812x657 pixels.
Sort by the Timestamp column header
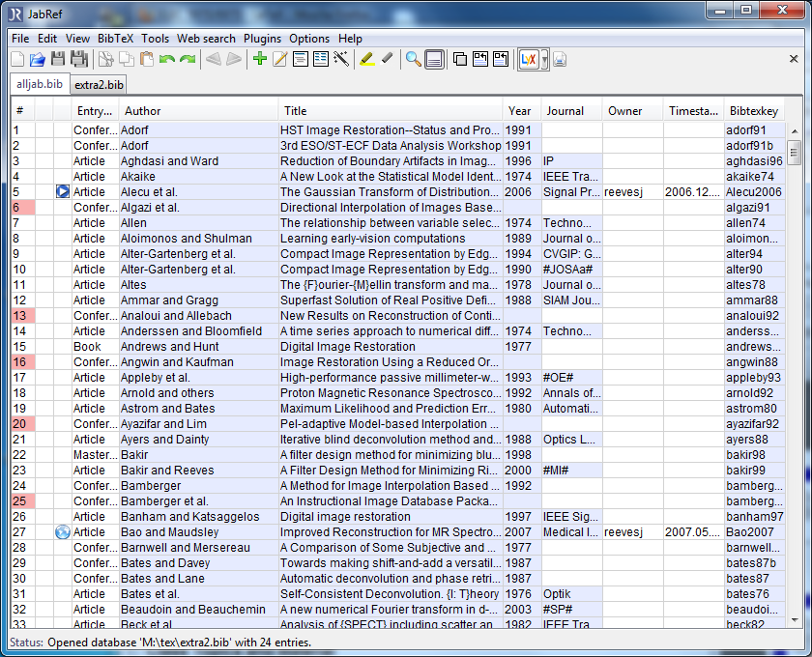click(x=693, y=111)
